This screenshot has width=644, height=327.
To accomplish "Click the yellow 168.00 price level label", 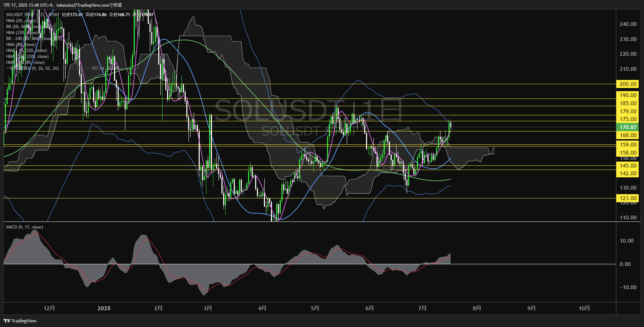I will (x=628, y=135).
